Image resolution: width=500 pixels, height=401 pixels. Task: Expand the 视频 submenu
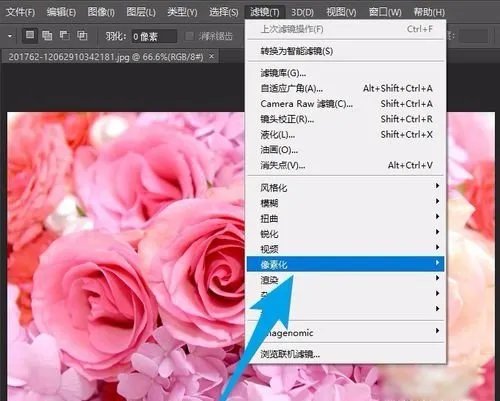point(346,249)
